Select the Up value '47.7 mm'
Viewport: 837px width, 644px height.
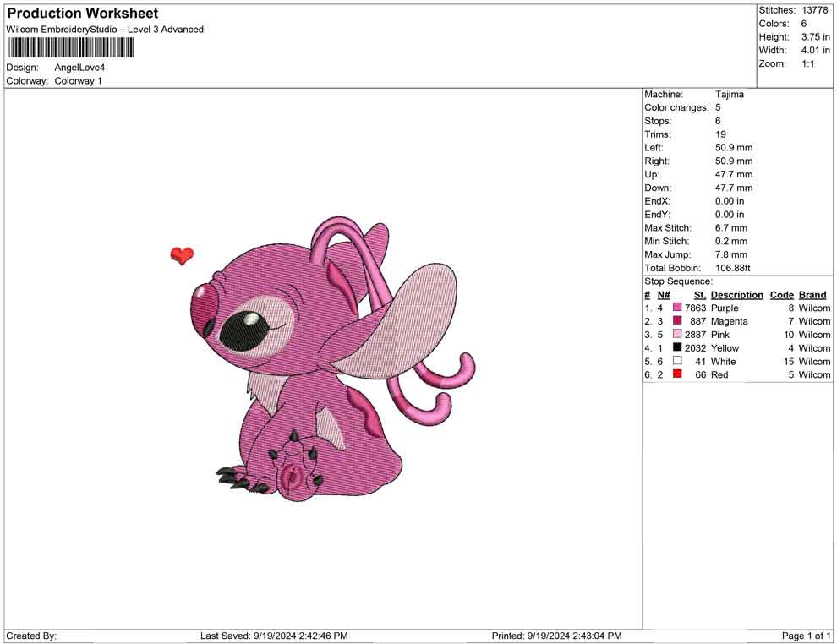(x=734, y=174)
